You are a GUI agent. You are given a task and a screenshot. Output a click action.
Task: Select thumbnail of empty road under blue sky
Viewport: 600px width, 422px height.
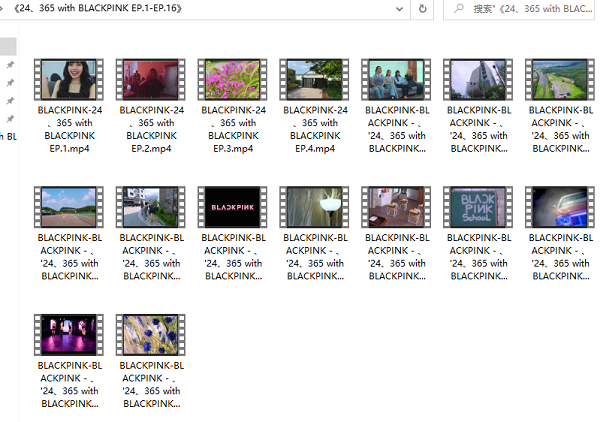[69, 207]
